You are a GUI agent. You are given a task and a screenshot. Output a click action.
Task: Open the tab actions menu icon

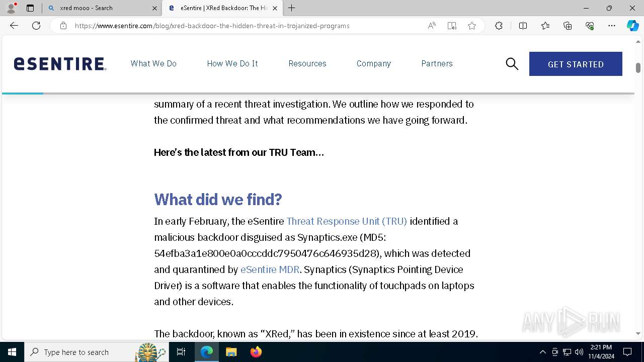coord(30,8)
